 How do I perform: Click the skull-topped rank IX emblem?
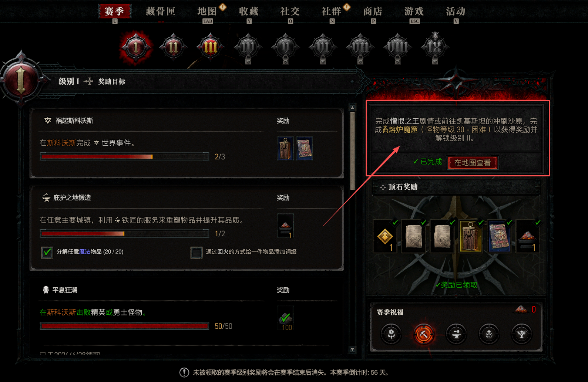[435, 47]
